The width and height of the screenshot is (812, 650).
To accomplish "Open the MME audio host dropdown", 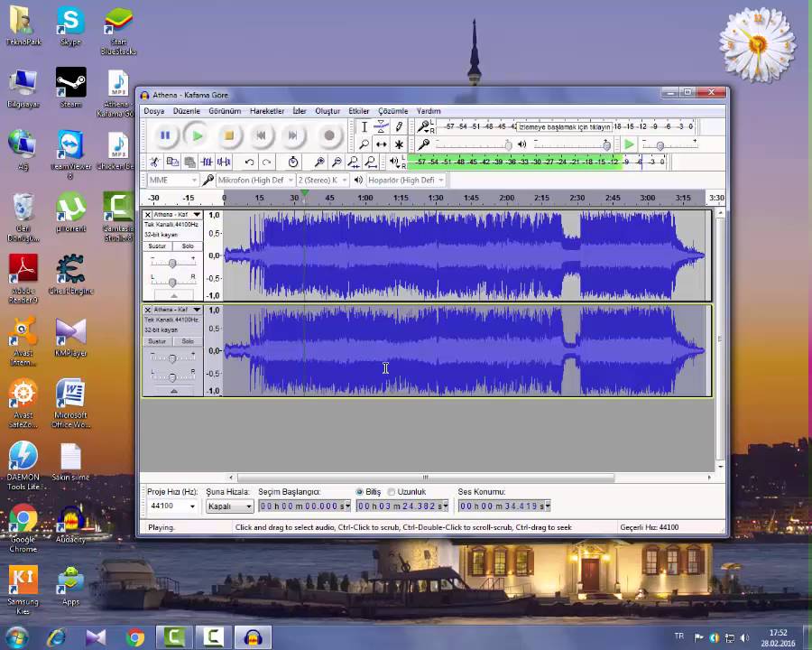I will 173,180.
